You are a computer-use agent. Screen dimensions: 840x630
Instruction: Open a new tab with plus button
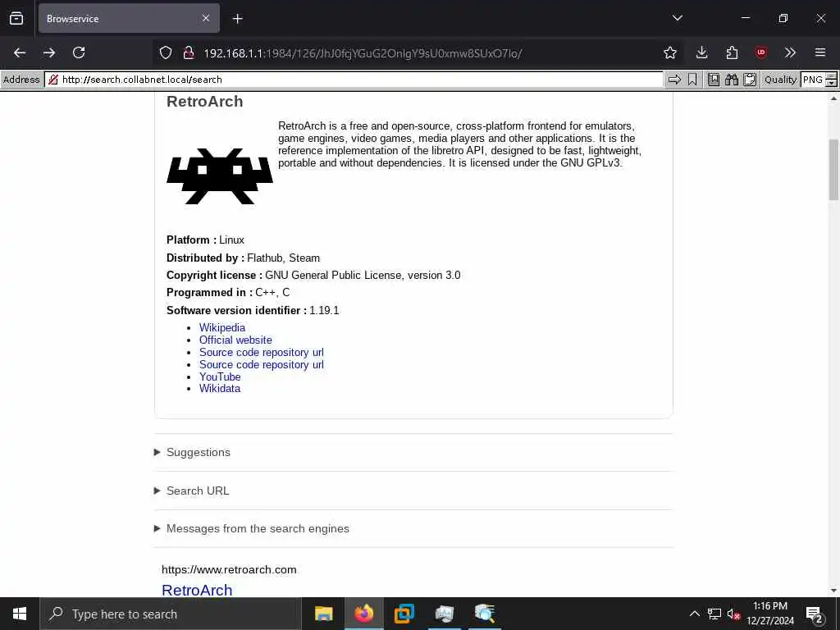pyautogui.click(x=237, y=19)
